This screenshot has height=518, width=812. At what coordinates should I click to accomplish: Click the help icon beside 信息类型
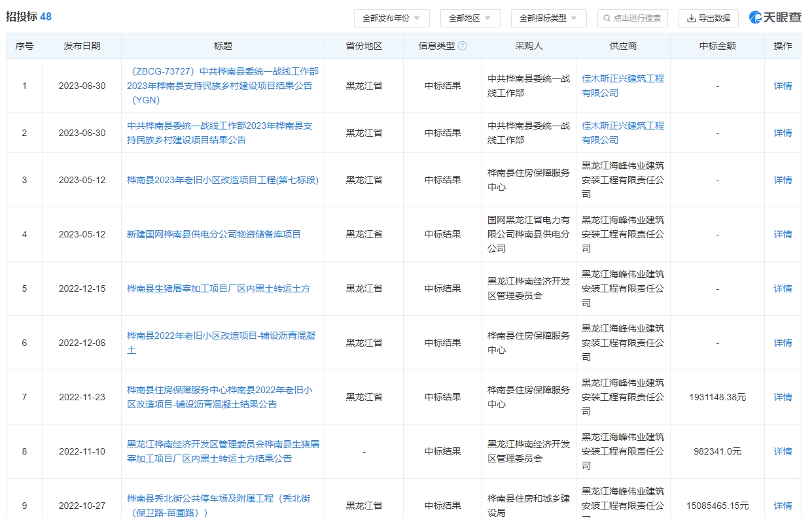[x=463, y=46]
